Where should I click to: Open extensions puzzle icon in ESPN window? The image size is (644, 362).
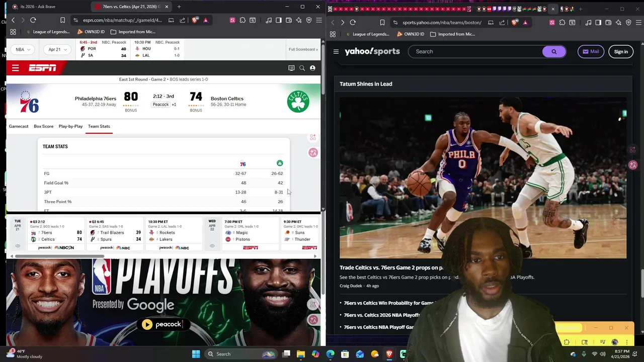tap(243, 20)
